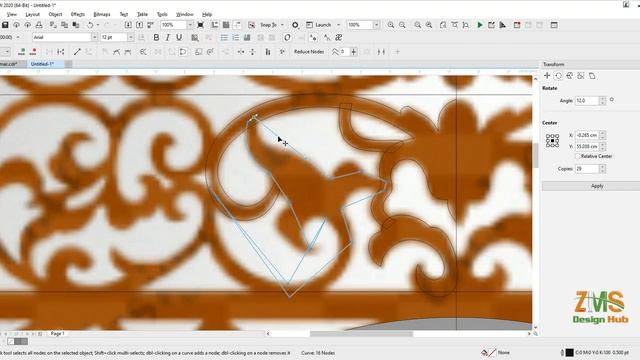Click the Smooth node icon
Screen dimensions: 640x360
click(117, 52)
